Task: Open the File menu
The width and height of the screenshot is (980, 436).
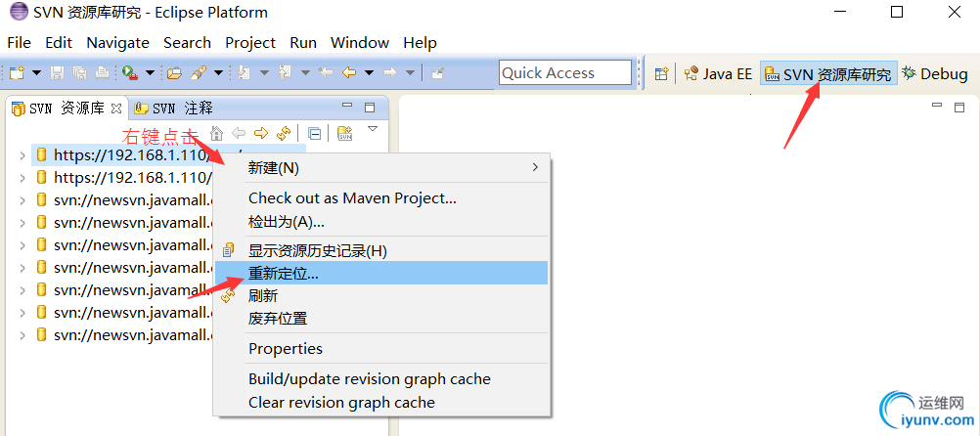Action: point(19,42)
